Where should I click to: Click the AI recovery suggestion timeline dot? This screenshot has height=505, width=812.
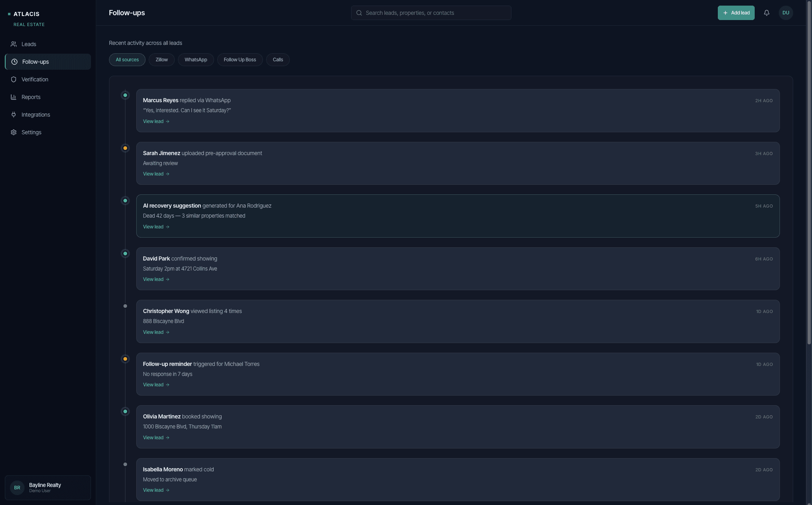pos(125,201)
